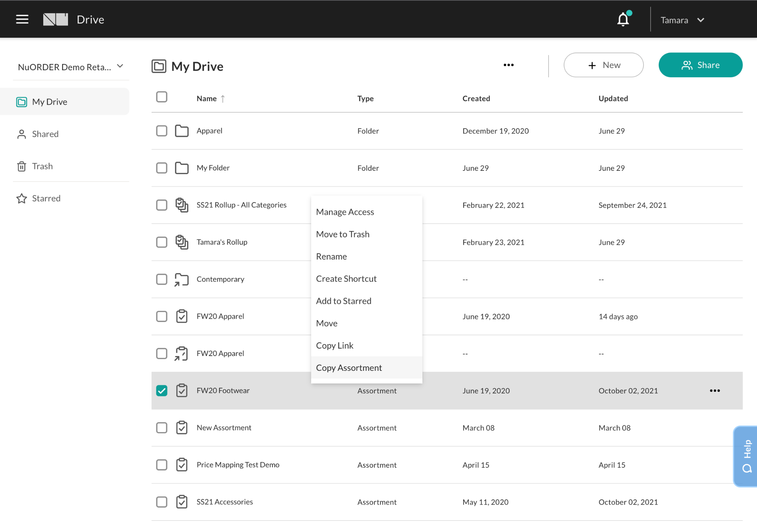Select Move to Trash menu option

tap(342, 234)
